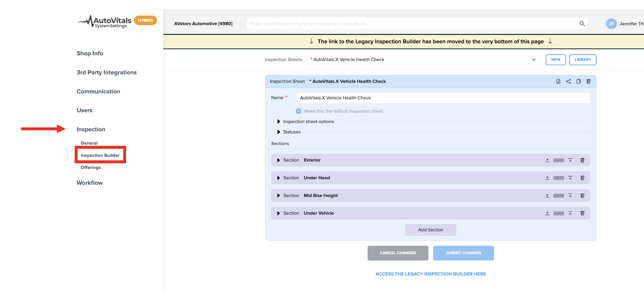This screenshot has width=644, height=292.
Task: Click the Jennifer user name
Action: 631,24
